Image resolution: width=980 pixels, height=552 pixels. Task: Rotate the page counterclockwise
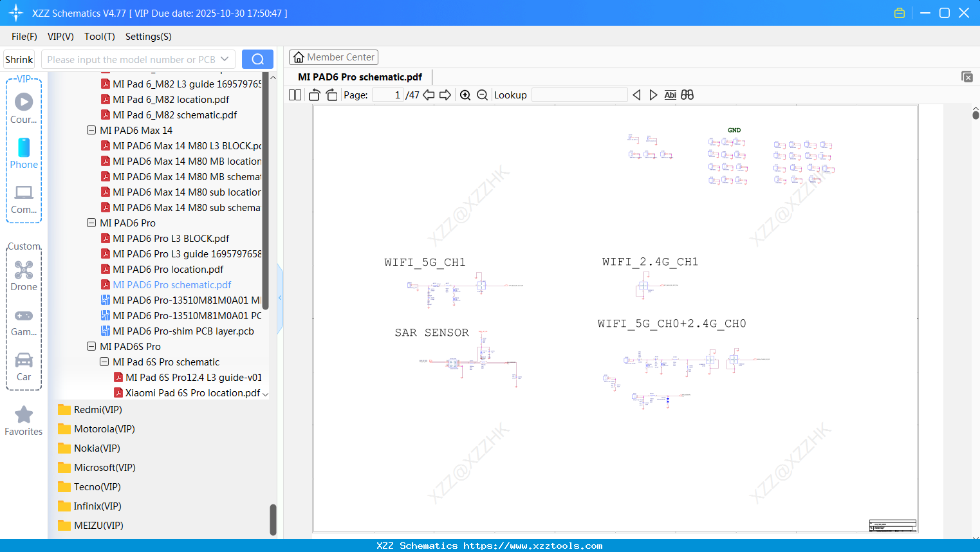click(x=314, y=95)
